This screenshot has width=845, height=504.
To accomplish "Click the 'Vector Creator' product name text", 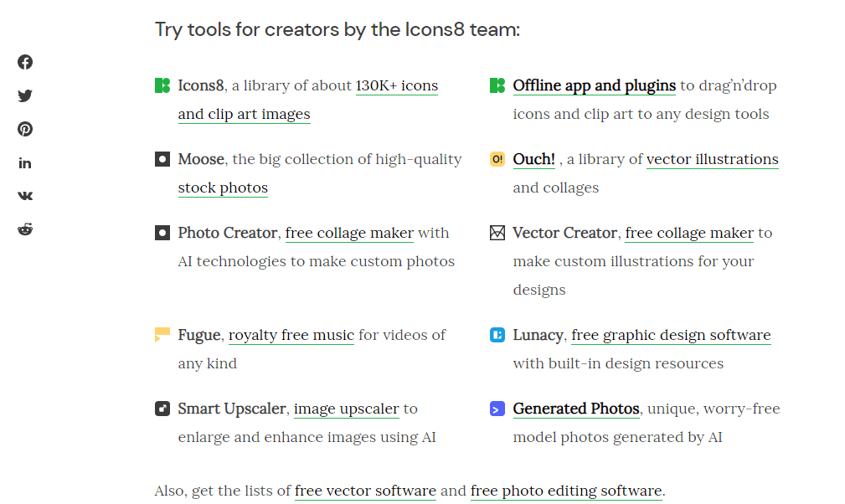I will tap(564, 233).
